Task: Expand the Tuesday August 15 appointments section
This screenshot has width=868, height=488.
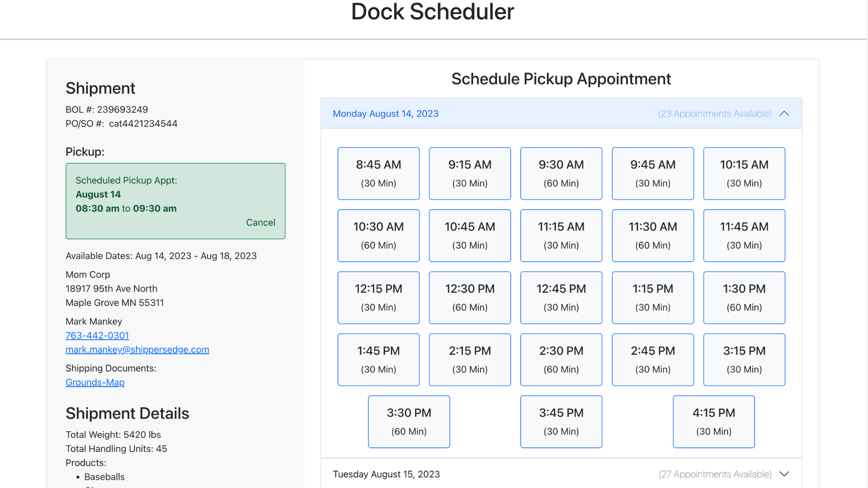Action: click(x=784, y=474)
